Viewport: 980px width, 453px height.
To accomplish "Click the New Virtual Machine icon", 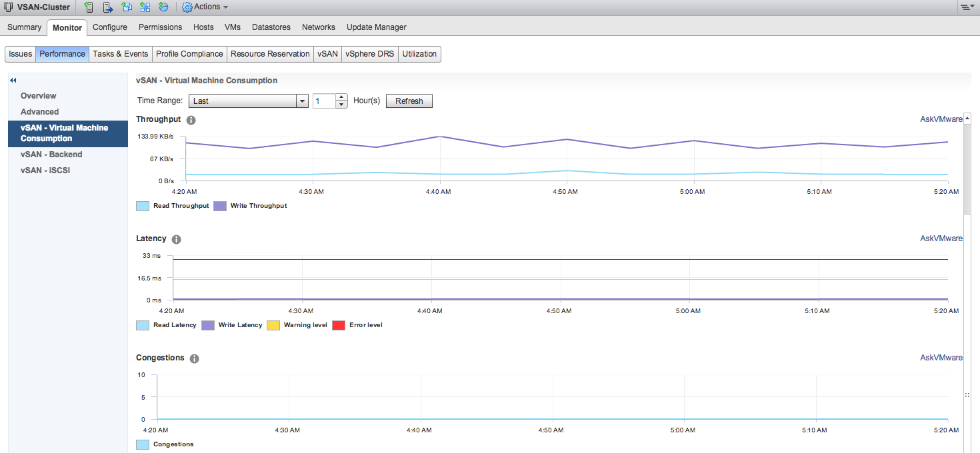I will point(127,7).
